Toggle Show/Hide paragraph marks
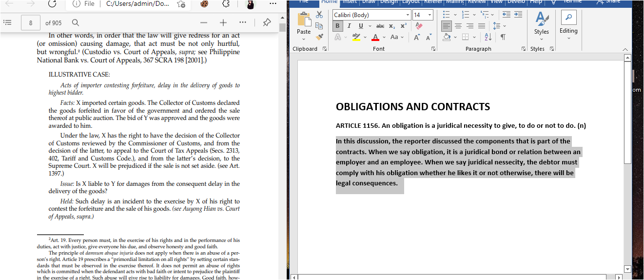Image resolution: width=644 pixels, height=280 pixels. click(503, 37)
